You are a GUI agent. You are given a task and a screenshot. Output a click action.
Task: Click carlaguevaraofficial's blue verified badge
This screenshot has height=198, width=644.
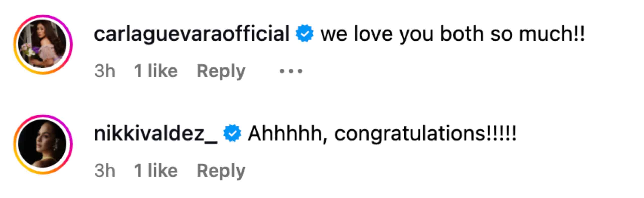pos(305,34)
